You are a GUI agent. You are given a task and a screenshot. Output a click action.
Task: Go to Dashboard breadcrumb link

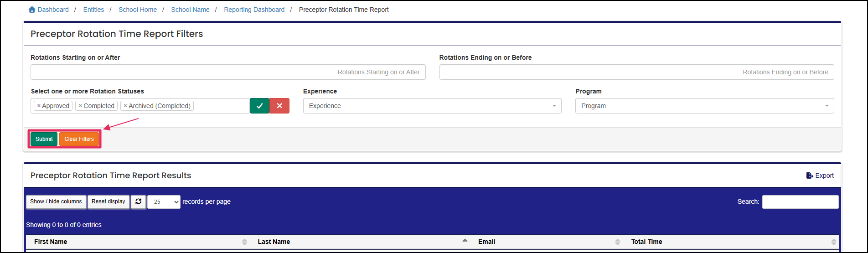pyautogui.click(x=53, y=10)
